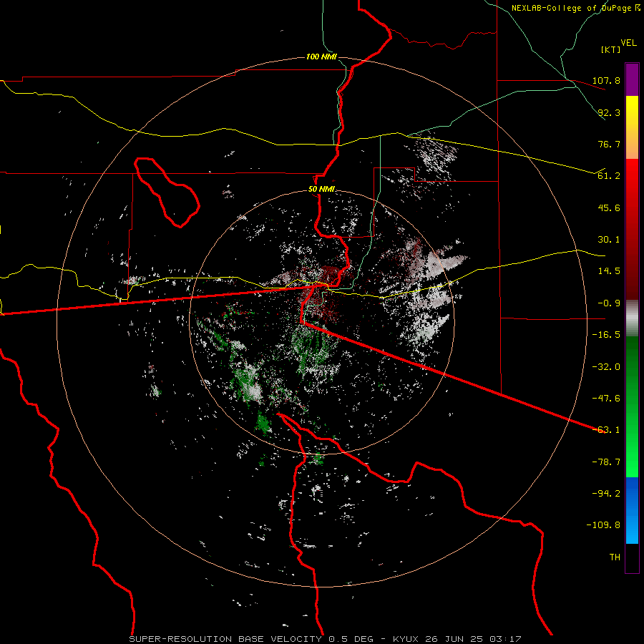Screen dimensions: 644x644
Task: Click the gray near-zero segment of the color bar
Action: point(632,318)
